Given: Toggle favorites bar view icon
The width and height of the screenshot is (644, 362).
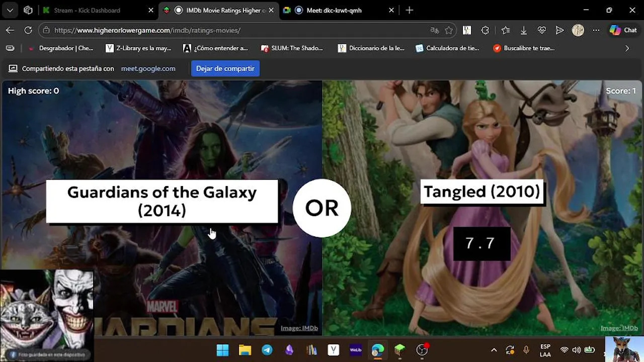Looking at the screenshot, I should click(x=10, y=48).
